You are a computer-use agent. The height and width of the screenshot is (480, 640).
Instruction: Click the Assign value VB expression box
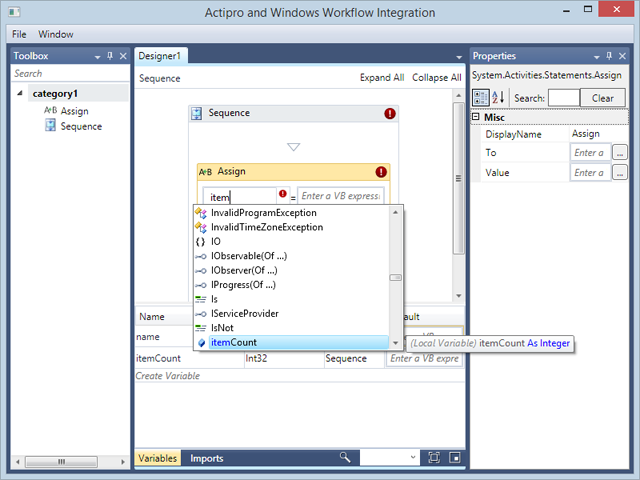(x=341, y=196)
